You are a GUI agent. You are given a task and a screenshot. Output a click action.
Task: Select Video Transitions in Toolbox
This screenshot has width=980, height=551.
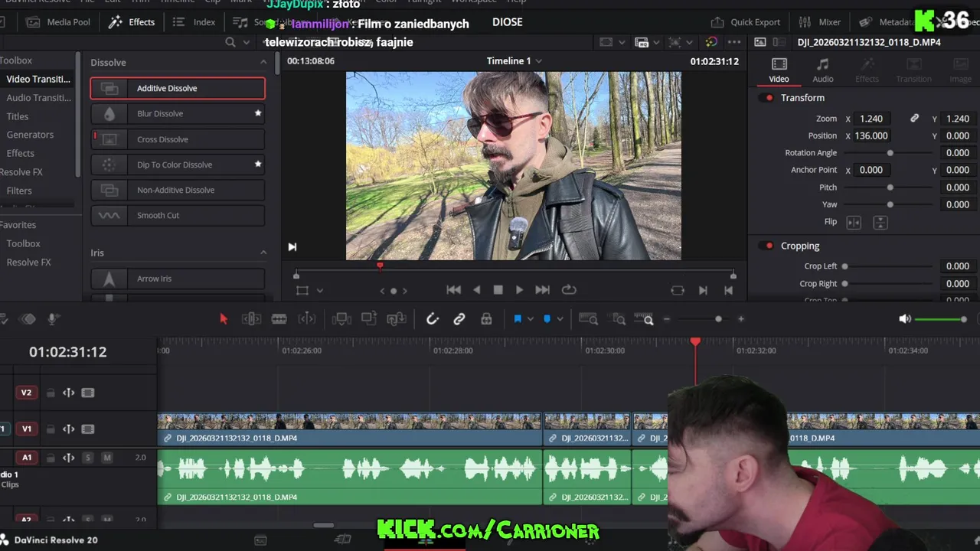coord(38,79)
